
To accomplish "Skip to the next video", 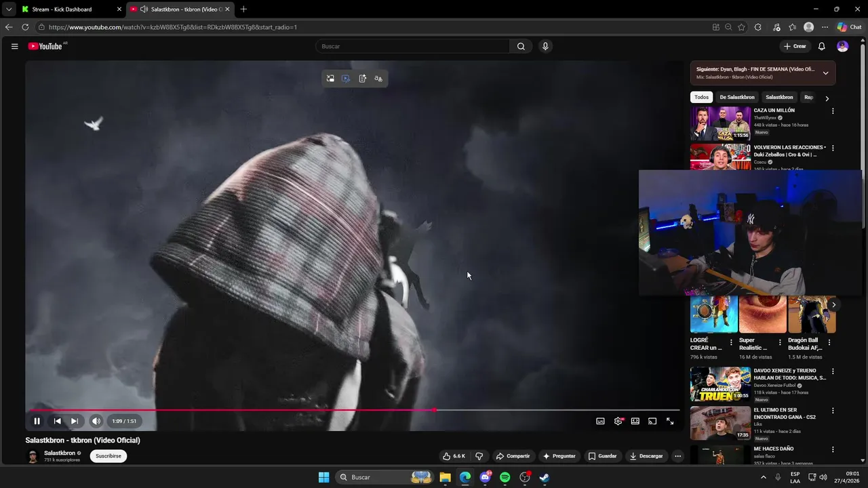I will 75,421.
